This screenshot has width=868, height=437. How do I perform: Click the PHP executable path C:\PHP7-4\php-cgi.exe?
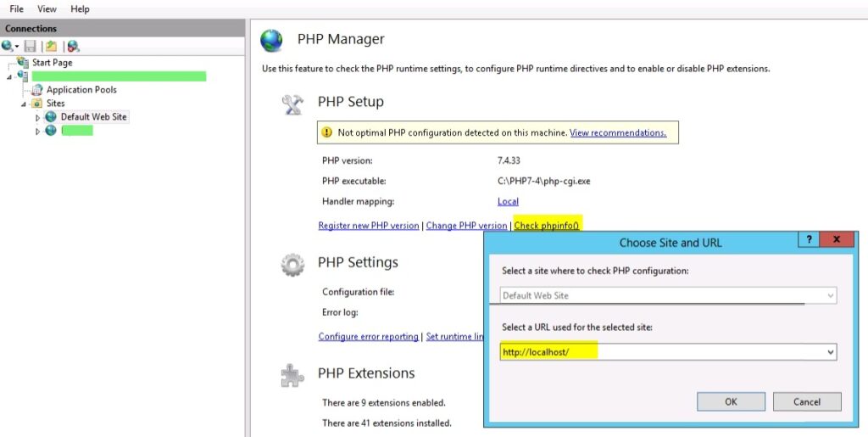[x=543, y=181]
